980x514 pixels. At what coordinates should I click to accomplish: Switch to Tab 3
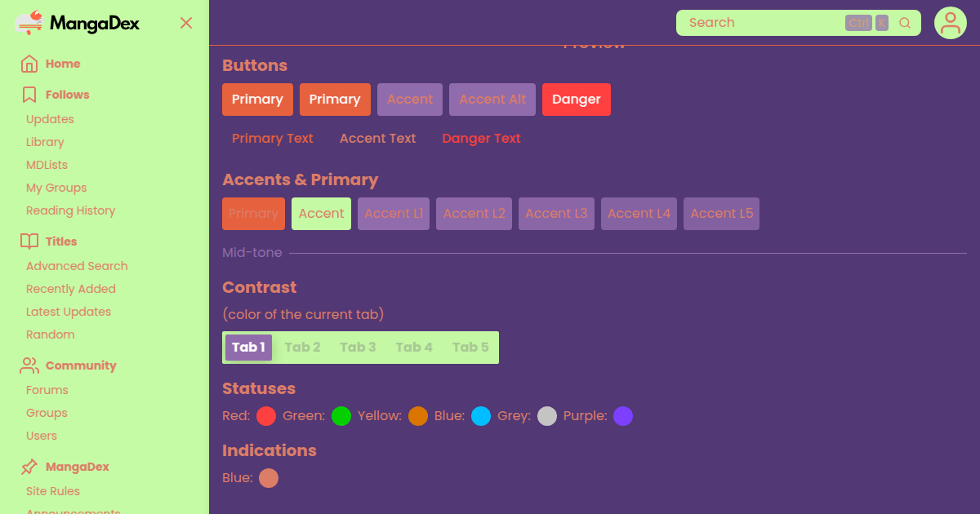(x=358, y=347)
